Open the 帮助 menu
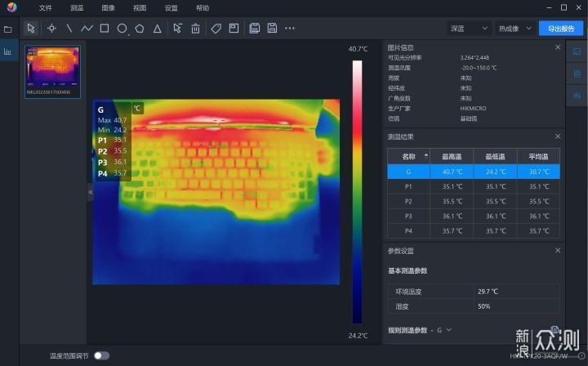This screenshot has width=588, height=366. tap(203, 8)
